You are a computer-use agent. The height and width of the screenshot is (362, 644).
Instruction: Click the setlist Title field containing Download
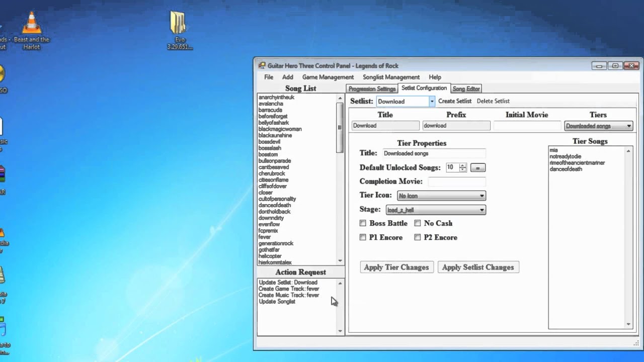click(385, 126)
